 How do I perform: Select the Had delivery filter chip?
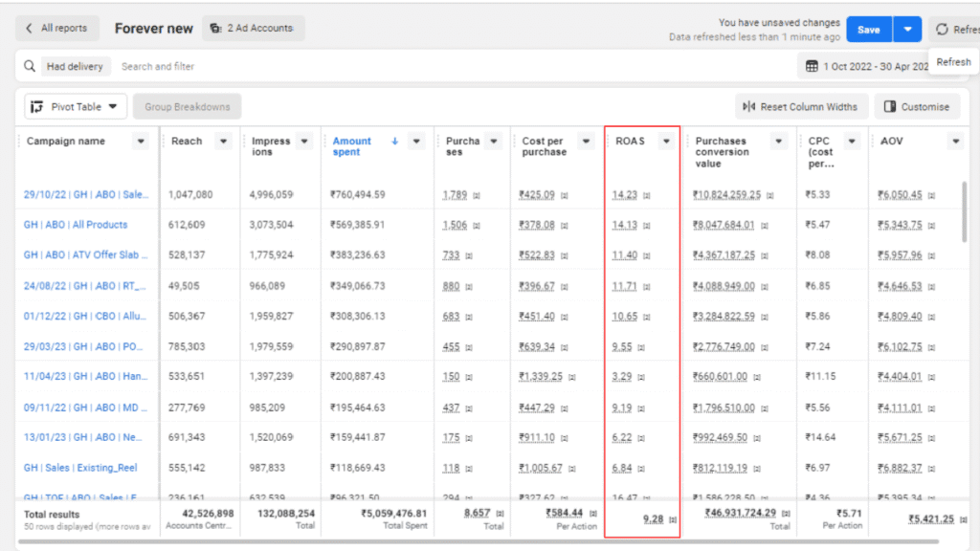pos(77,67)
